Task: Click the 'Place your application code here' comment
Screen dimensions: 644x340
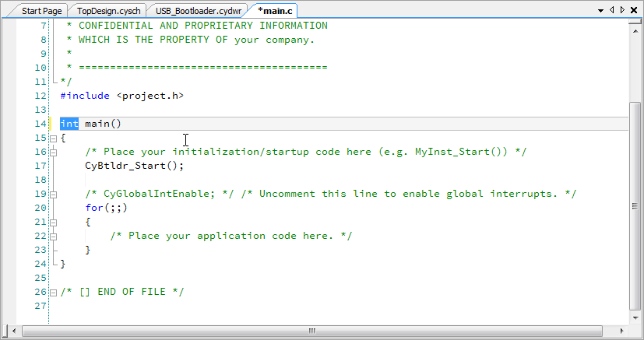Action: point(231,236)
